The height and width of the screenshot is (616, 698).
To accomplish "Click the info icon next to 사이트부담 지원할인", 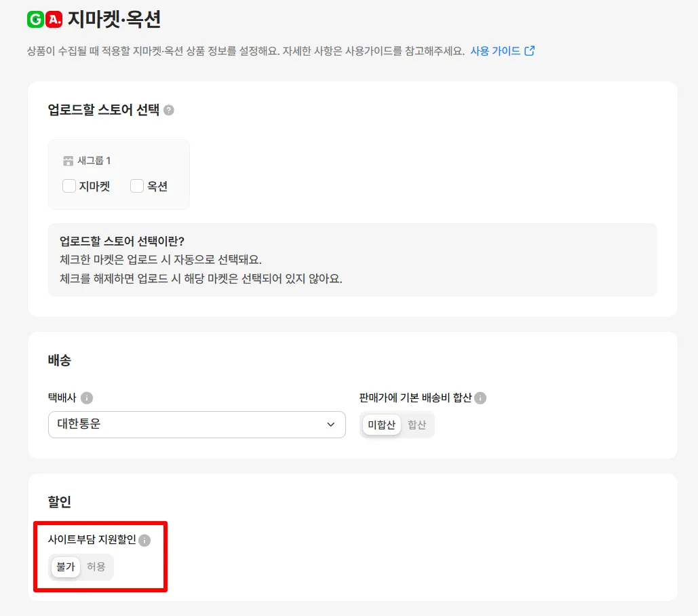I will (x=144, y=540).
